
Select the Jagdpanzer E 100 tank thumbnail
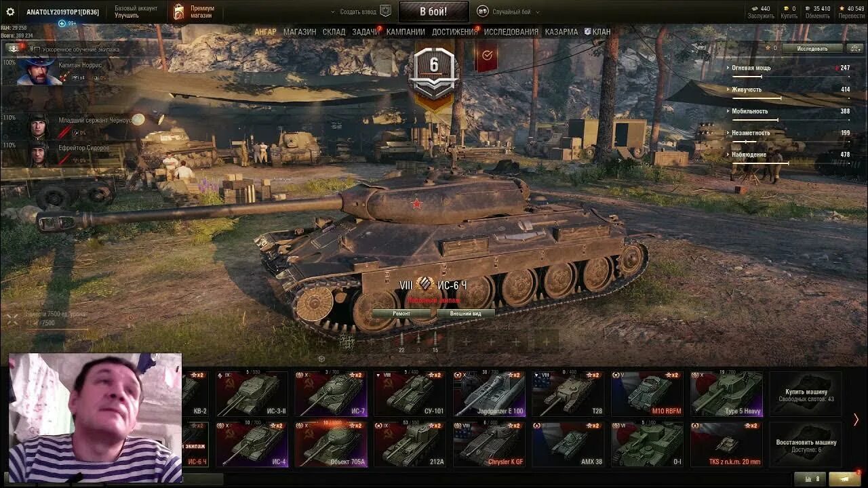[x=490, y=394]
